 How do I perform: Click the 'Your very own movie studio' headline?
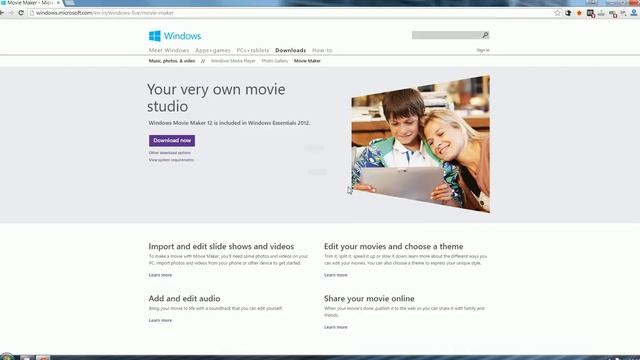click(216, 98)
